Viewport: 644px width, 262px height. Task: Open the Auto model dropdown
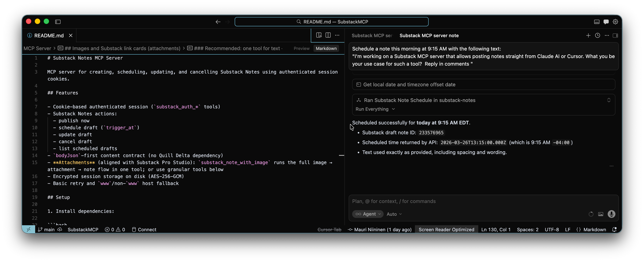(x=394, y=214)
